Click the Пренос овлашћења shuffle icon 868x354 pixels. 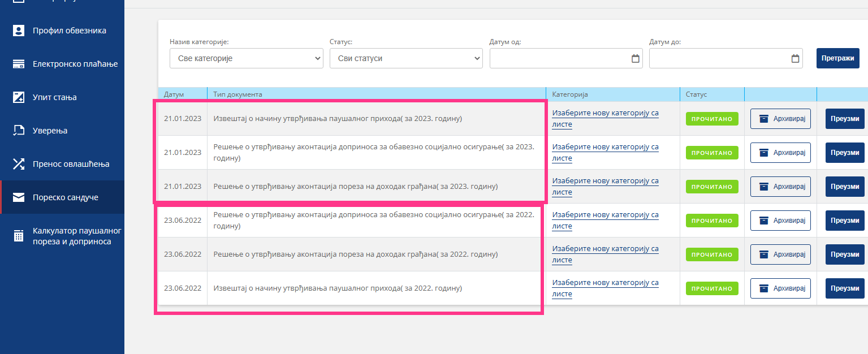point(19,164)
